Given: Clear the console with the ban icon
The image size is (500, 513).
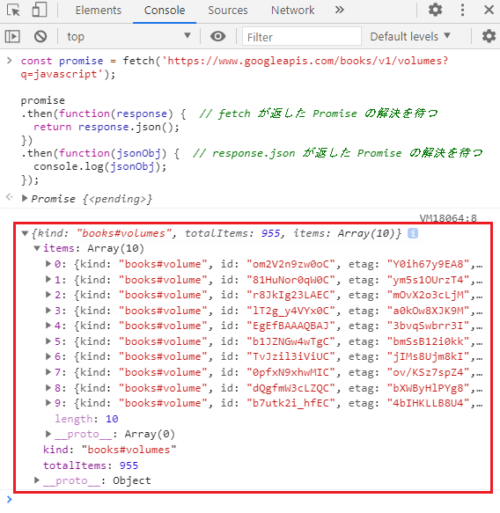Looking at the screenshot, I should (x=40, y=36).
